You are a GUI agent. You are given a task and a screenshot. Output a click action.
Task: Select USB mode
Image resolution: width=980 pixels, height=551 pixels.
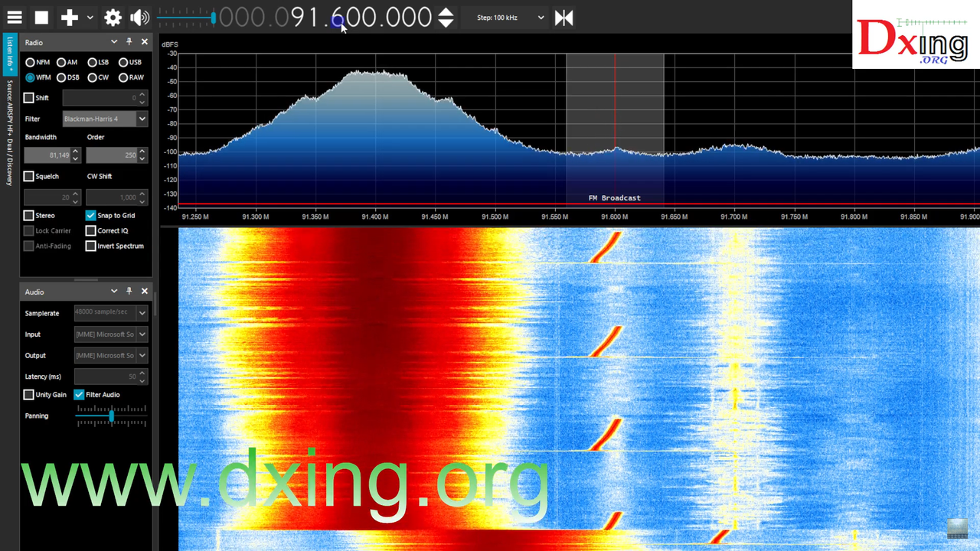(x=129, y=62)
